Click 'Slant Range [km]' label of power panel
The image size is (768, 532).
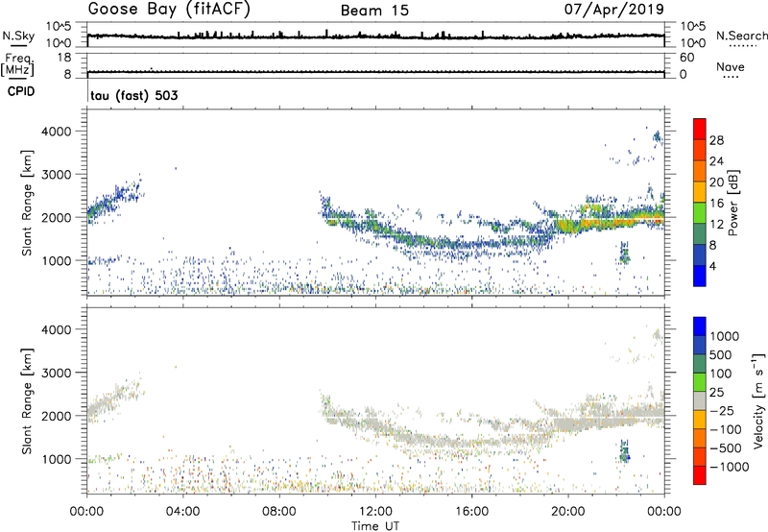[x=27, y=203]
